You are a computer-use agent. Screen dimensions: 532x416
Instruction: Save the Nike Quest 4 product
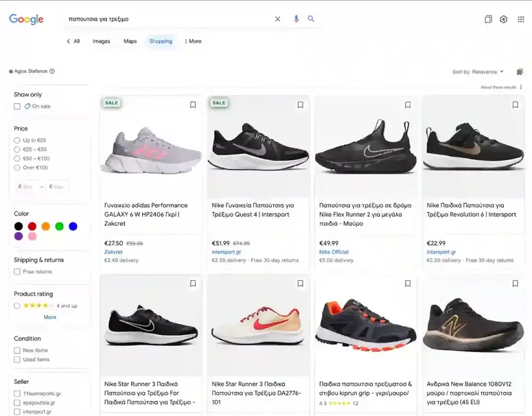[300, 105]
